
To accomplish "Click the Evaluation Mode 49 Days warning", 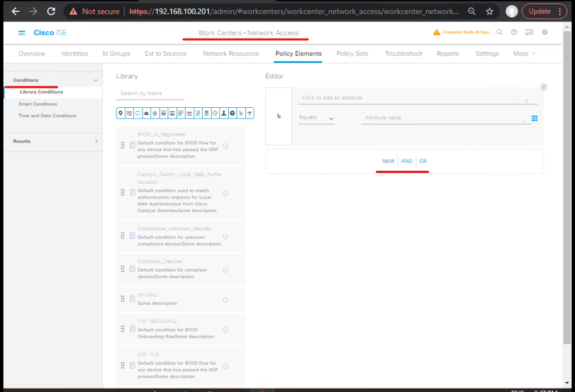I will [462, 32].
